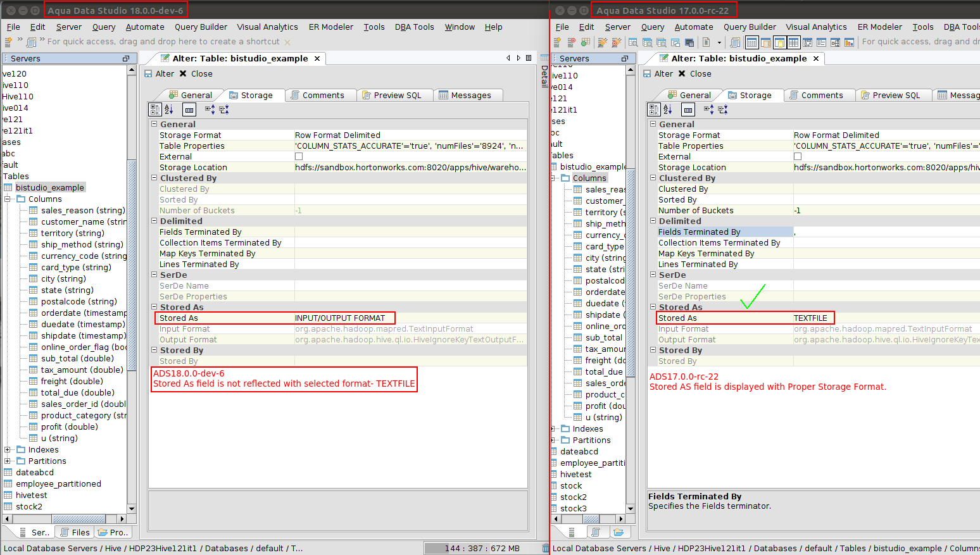Toggle External checkbox in left window
The width and height of the screenshot is (980, 555).
click(299, 156)
